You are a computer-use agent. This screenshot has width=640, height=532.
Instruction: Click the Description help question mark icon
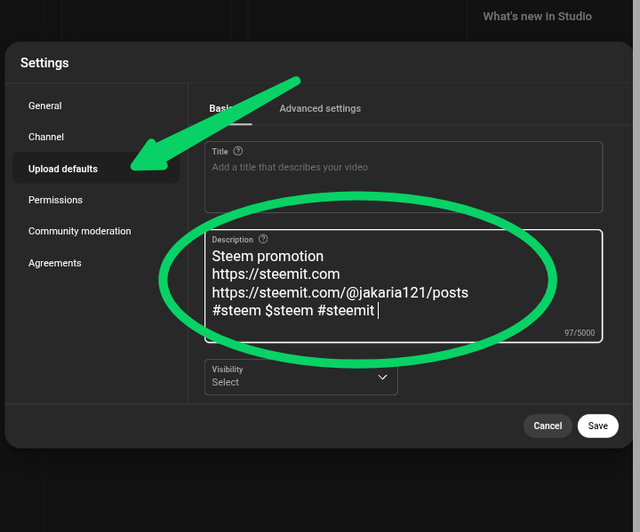tap(263, 240)
